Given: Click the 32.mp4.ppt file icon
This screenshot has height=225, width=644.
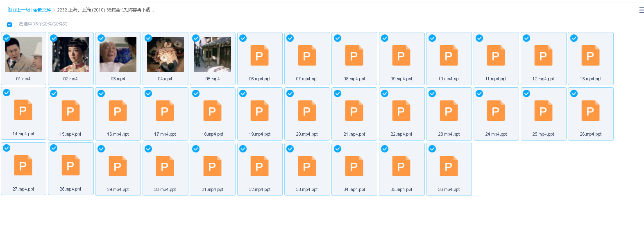Looking at the screenshot, I should click(x=259, y=166).
